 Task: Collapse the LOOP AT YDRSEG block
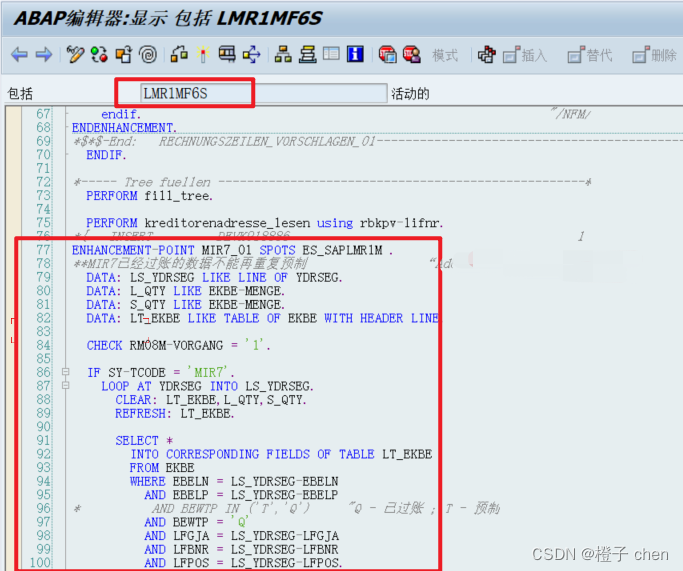[65, 385]
